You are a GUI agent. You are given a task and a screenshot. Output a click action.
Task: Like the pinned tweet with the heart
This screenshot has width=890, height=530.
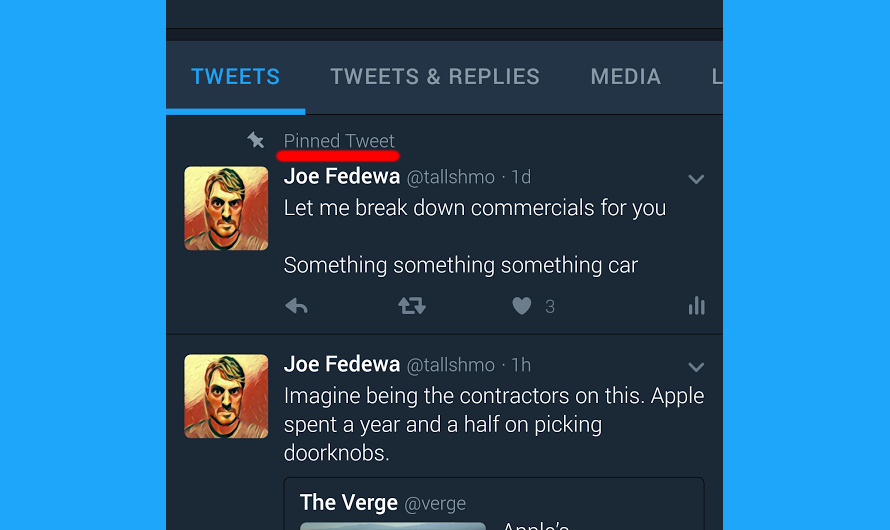pos(522,306)
